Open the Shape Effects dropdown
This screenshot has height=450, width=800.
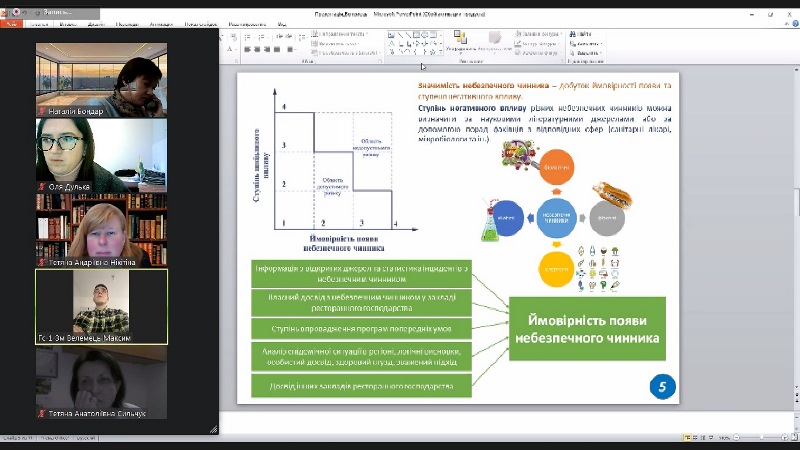(x=536, y=53)
